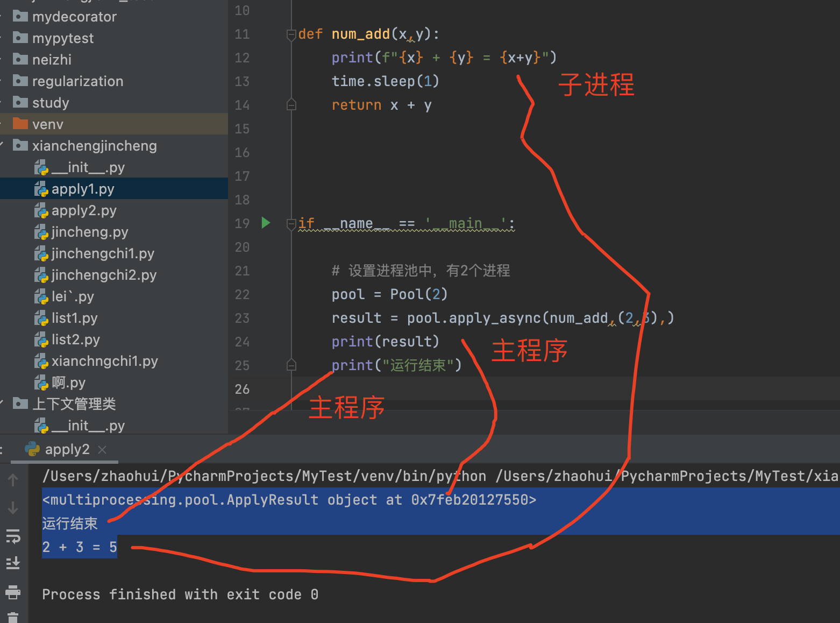Click the scroll to end console icon
The image size is (840, 623).
click(x=13, y=564)
